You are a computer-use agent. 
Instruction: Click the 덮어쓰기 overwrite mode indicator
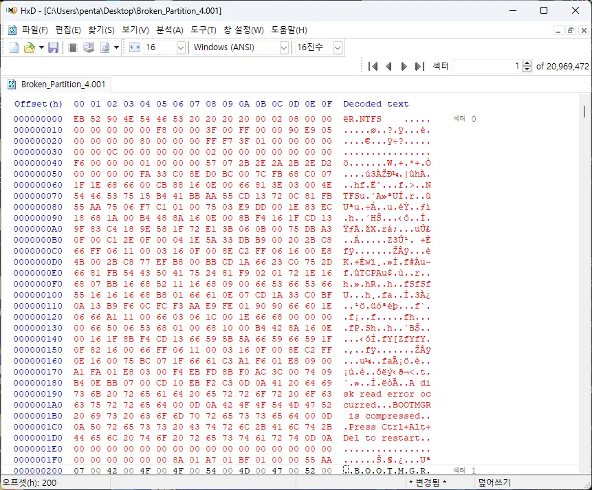click(494, 482)
